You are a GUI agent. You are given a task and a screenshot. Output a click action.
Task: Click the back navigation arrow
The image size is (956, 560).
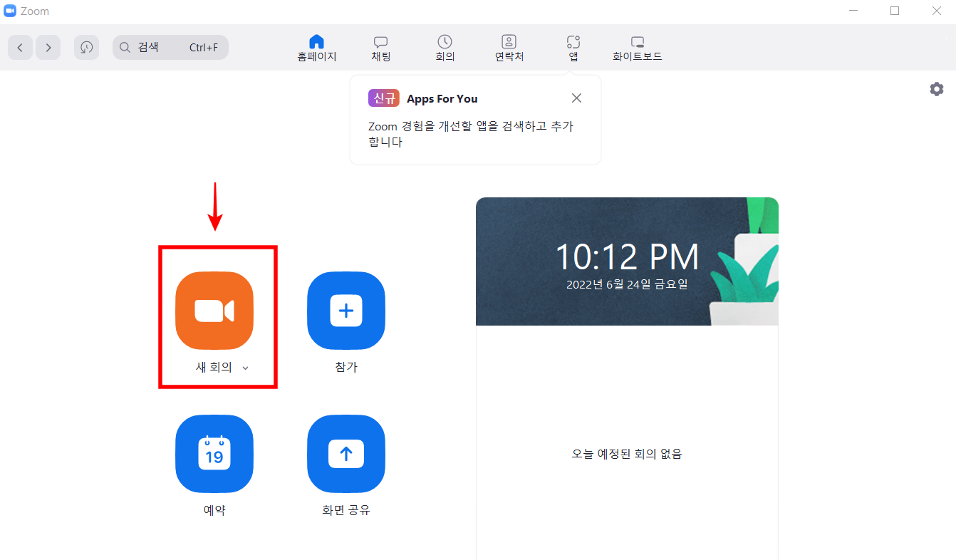pos(20,48)
